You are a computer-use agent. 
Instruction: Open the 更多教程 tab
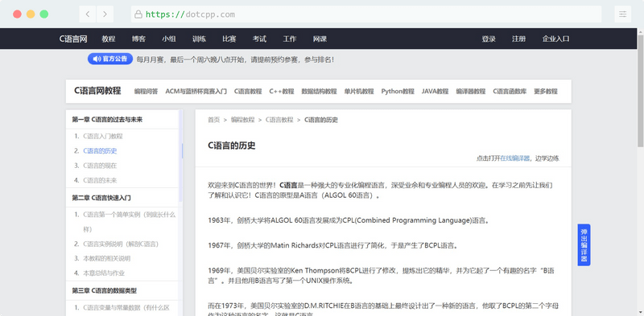[x=546, y=92]
